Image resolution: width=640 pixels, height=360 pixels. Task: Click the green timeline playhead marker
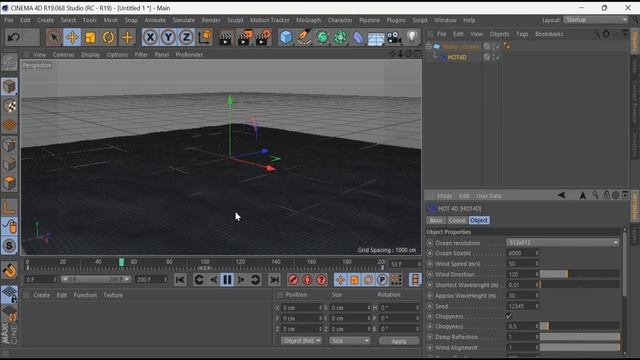click(121, 262)
